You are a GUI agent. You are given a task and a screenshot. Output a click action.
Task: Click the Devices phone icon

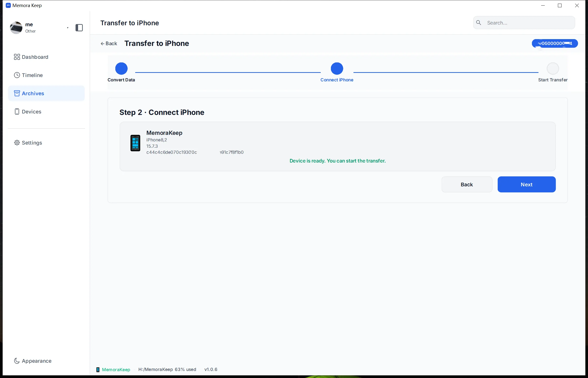click(17, 112)
